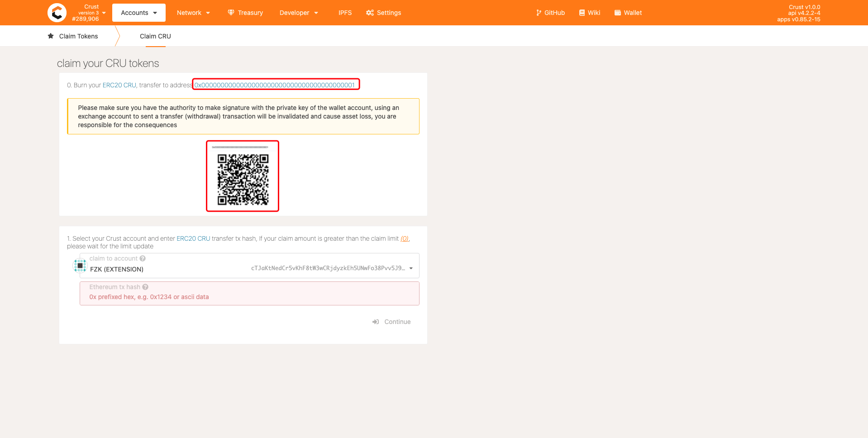This screenshot has width=868, height=438.
Task: Click the Accounts menu caret arrow
Action: [x=155, y=13]
